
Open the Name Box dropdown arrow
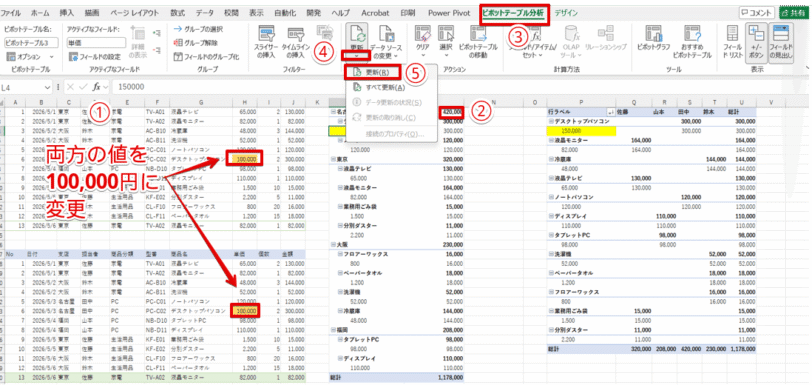(48, 87)
